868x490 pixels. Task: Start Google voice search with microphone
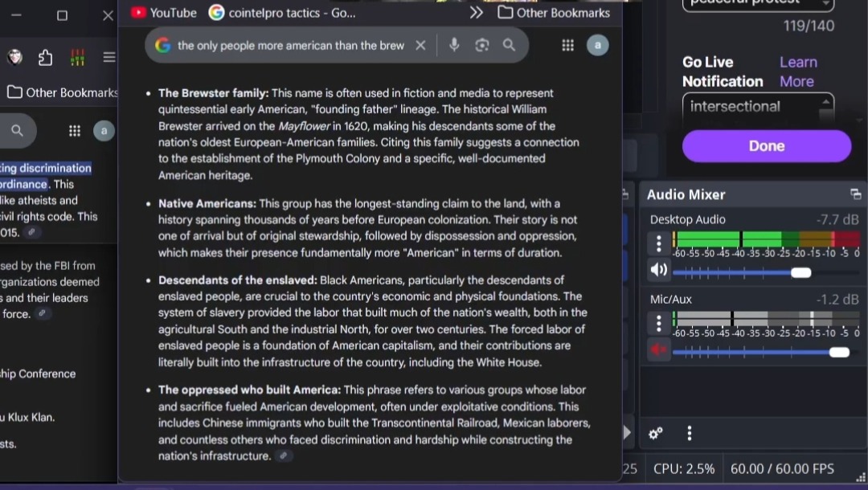pyautogui.click(x=454, y=45)
